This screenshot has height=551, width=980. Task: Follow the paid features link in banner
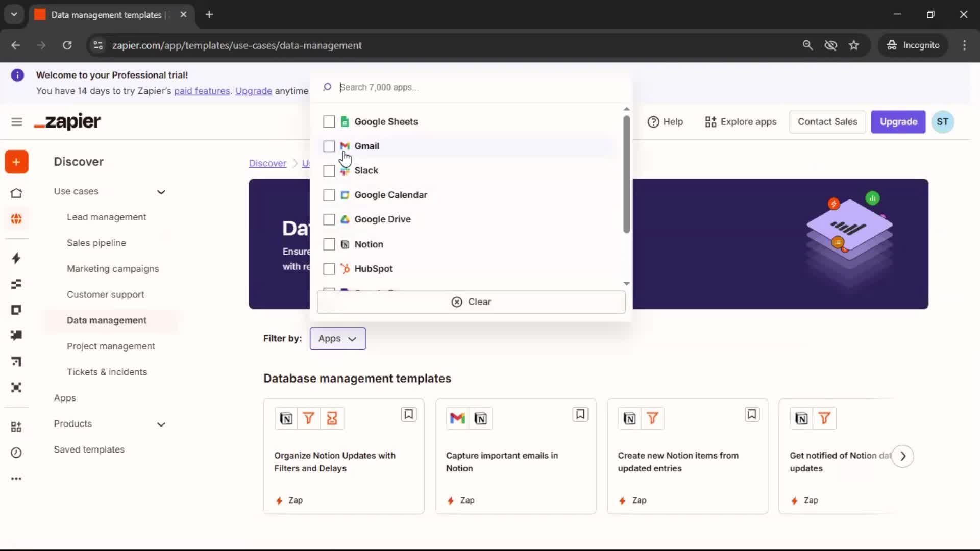202,91
